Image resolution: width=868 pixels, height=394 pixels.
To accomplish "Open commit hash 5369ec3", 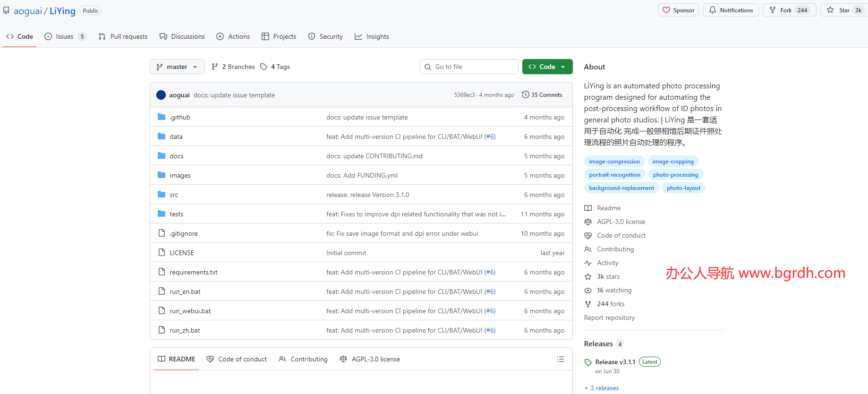I will pos(465,95).
